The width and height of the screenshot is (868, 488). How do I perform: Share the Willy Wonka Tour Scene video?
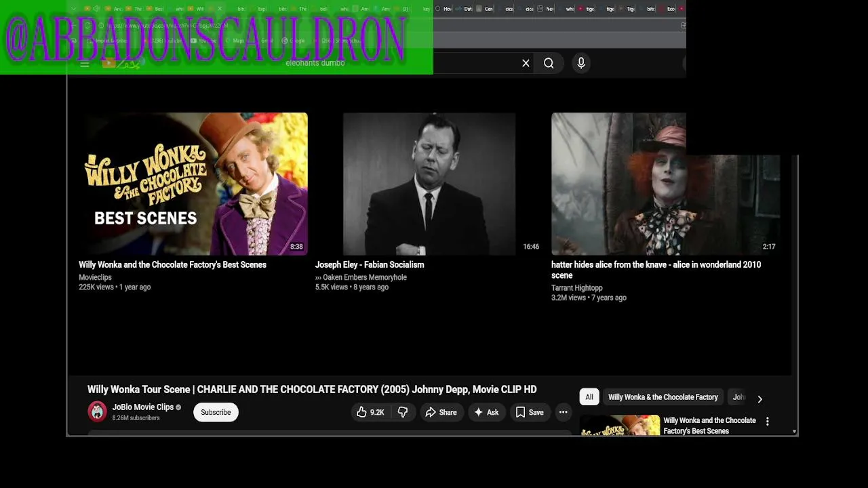click(441, 412)
